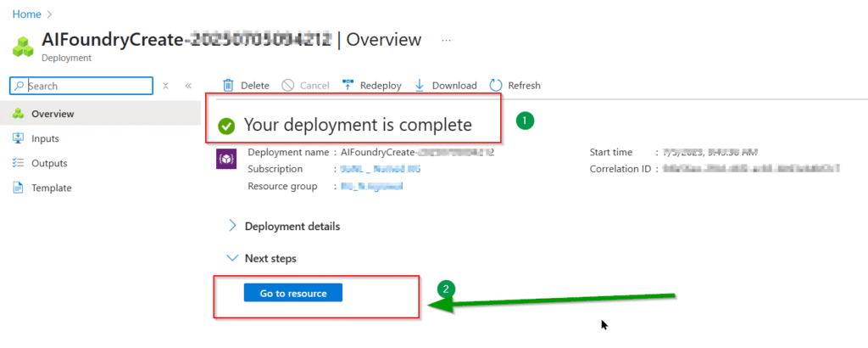Image resolution: width=868 pixels, height=348 pixels.
Task: Select Overview in the left menu
Action: tap(101, 114)
